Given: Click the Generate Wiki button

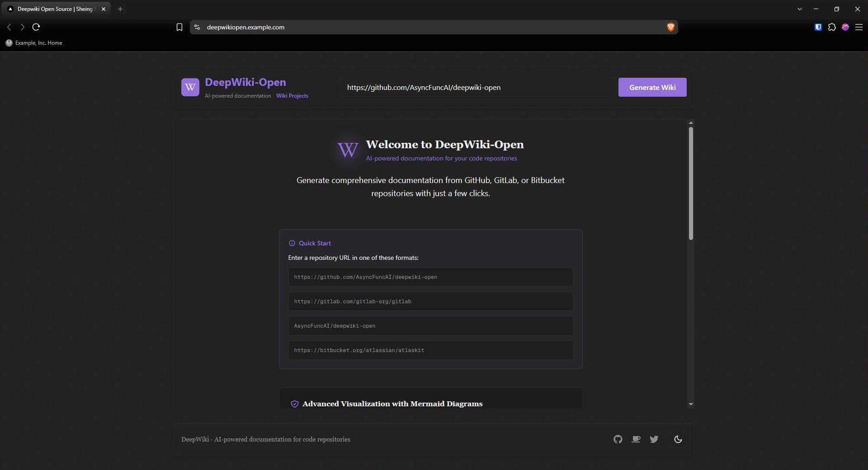Looking at the screenshot, I should (x=652, y=87).
